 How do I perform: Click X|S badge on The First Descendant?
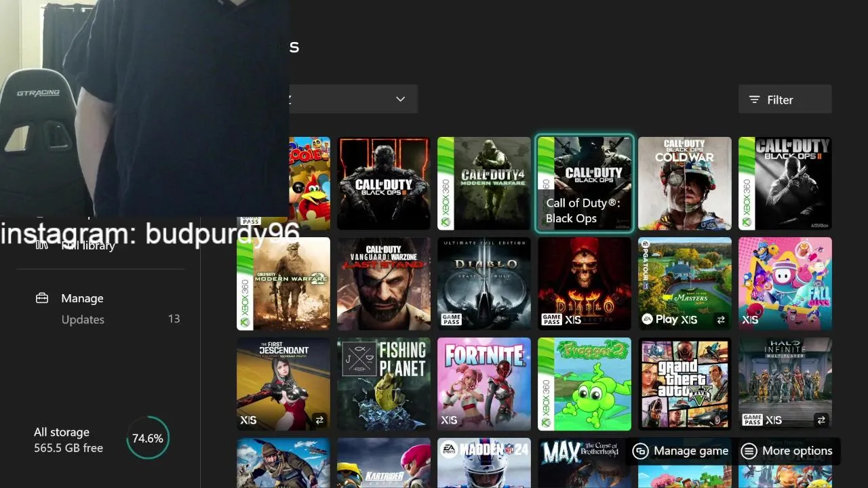pyautogui.click(x=248, y=420)
